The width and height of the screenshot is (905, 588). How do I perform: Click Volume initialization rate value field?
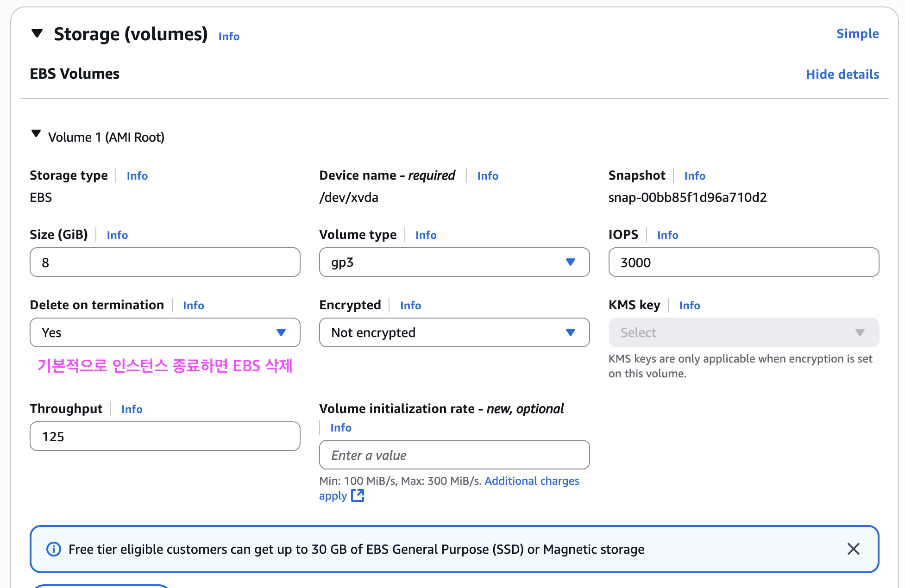coord(454,455)
